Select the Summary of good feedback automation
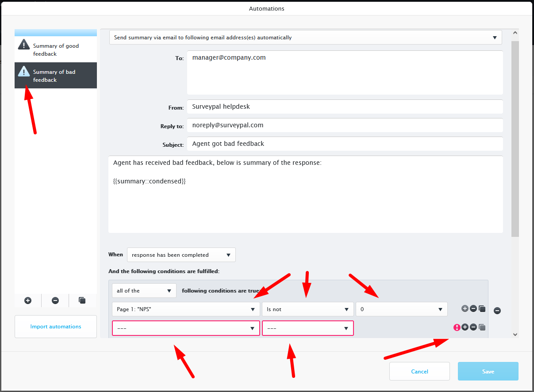This screenshot has width=534, height=392. 56,49
